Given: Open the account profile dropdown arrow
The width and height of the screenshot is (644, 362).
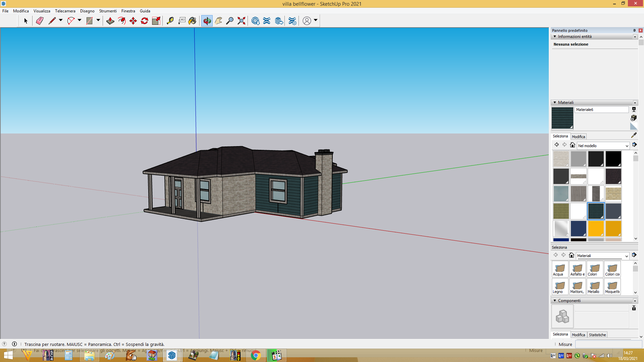Looking at the screenshot, I should 316,20.
